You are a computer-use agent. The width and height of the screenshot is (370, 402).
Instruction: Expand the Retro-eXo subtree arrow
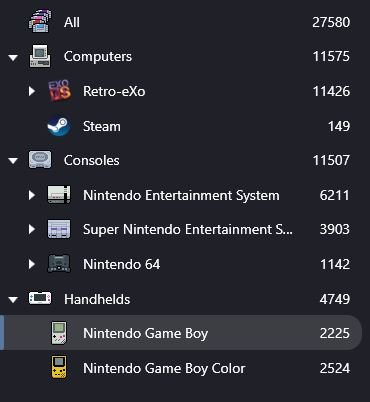pos(32,91)
